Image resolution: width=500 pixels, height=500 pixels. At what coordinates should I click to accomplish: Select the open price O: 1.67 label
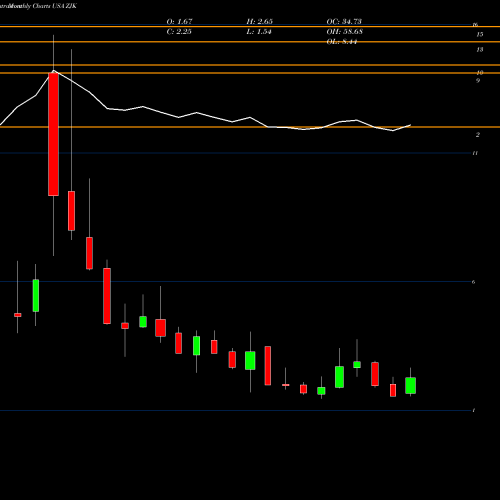pos(179,21)
